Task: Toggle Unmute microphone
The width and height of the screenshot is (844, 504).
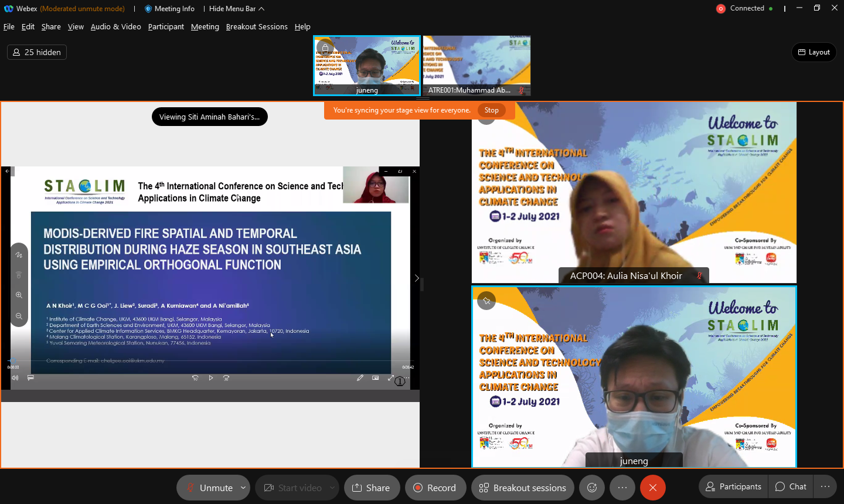Action: click(209, 488)
